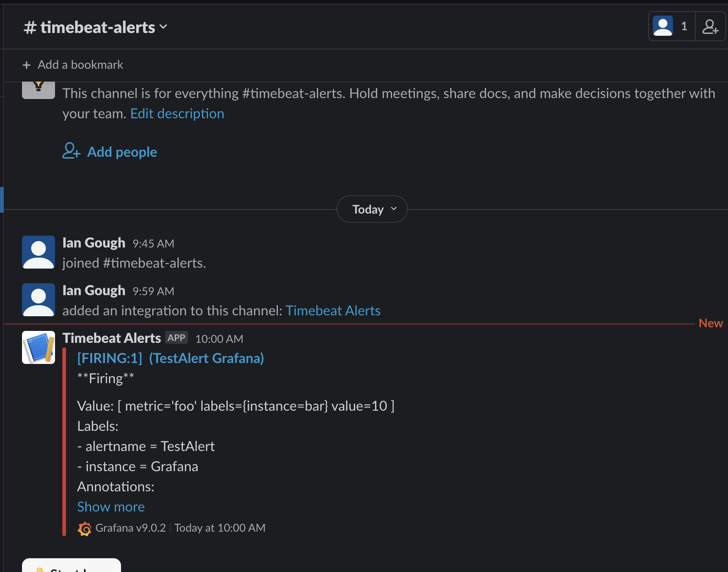
Task: Click the Timebeat Alerts sender name
Action: (x=111, y=338)
